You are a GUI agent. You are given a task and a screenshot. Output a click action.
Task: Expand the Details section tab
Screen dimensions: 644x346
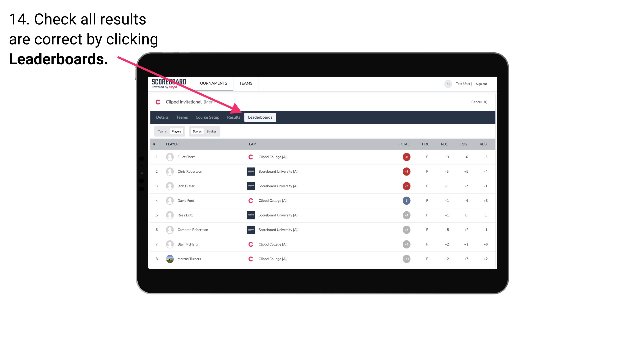pyautogui.click(x=162, y=117)
